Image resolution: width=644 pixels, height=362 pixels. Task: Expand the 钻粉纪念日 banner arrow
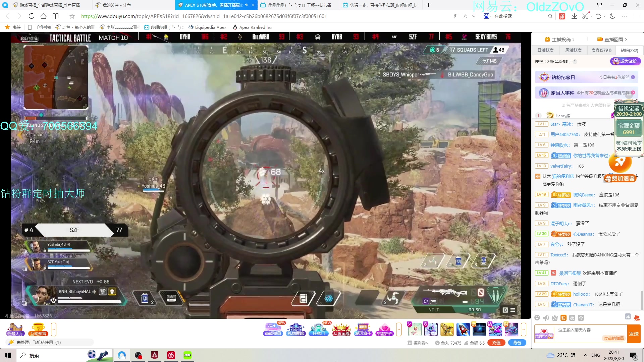[x=633, y=77]
